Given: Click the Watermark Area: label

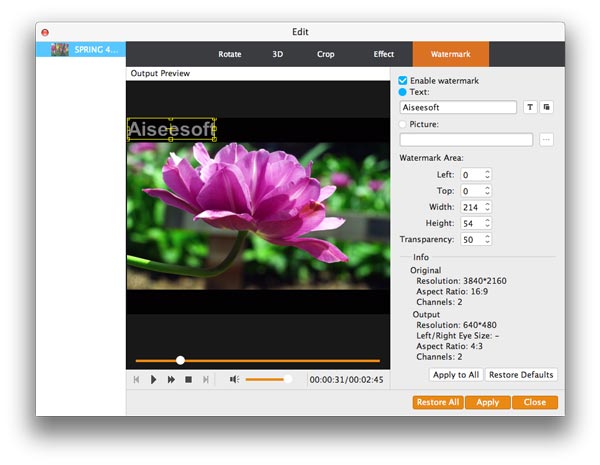Looking at the screenshot, I should click(431, 158).
